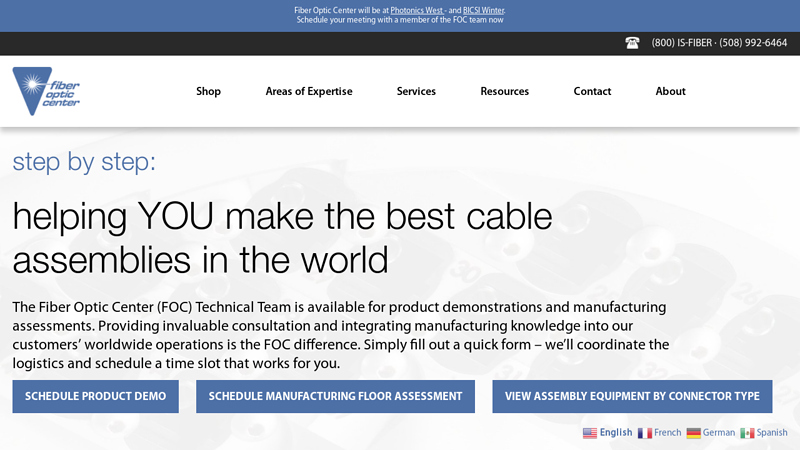Click View Assembly Equipment by Connector Type
The image size is (800, 450).
click(x=632, y=396)
